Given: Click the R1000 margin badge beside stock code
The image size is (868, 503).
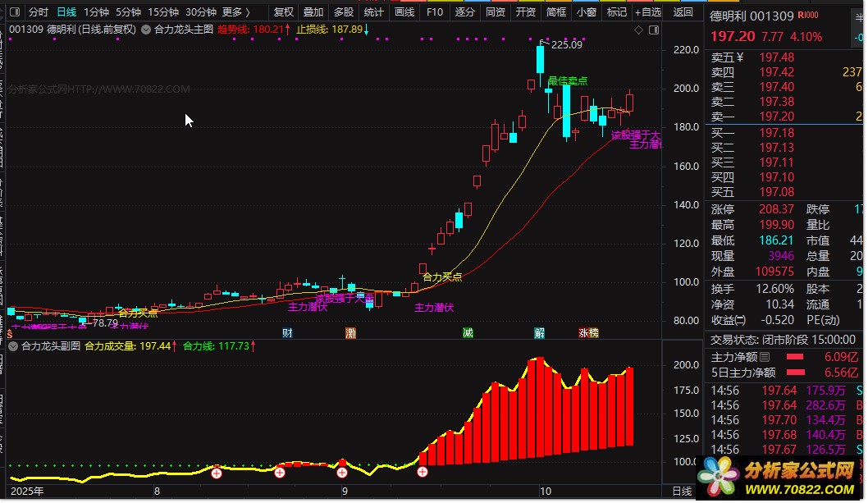Looking at the screenshot, I should point(807,16).
